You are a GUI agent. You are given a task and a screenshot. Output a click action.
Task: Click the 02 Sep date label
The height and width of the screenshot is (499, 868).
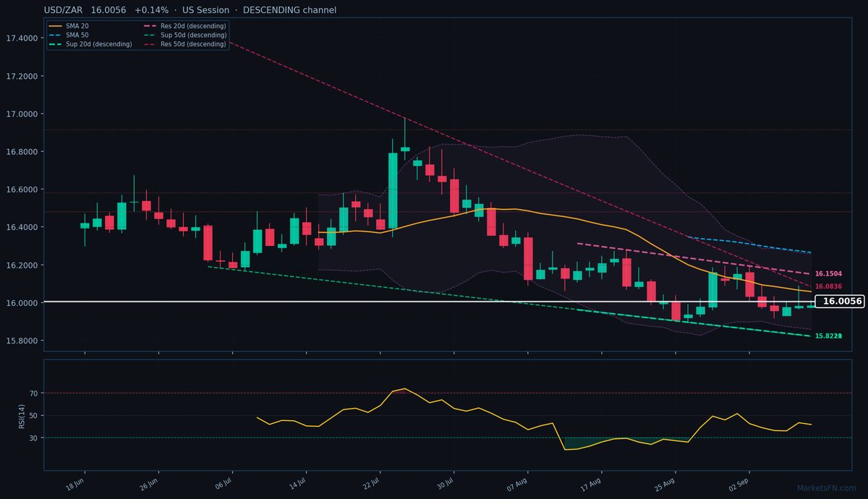pos(739,485)
